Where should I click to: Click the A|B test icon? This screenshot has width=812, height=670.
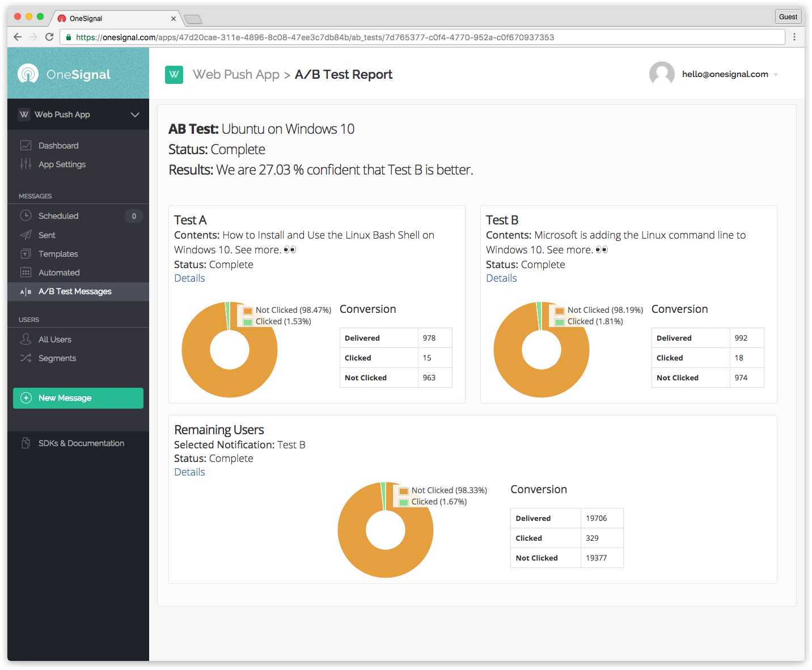[x=26, y=291]
